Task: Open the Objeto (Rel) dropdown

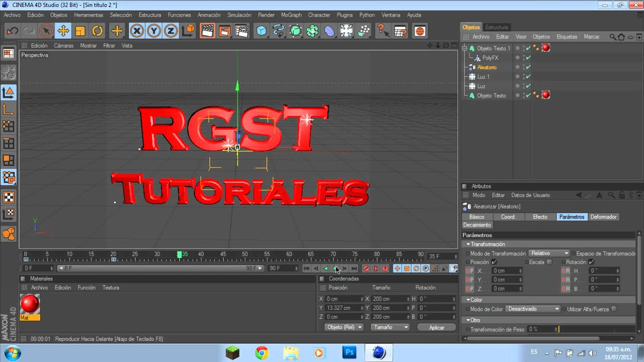Action: click(x=344, y=327)
